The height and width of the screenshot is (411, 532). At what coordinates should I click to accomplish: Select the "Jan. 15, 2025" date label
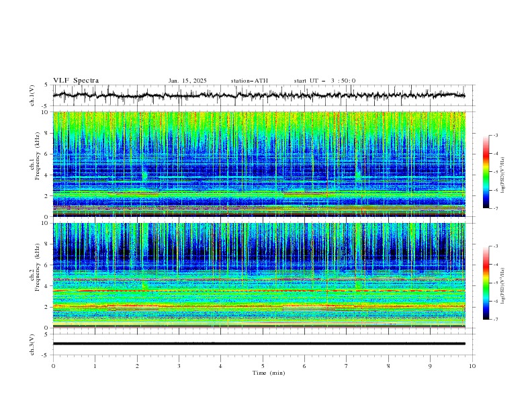[187, 81]
